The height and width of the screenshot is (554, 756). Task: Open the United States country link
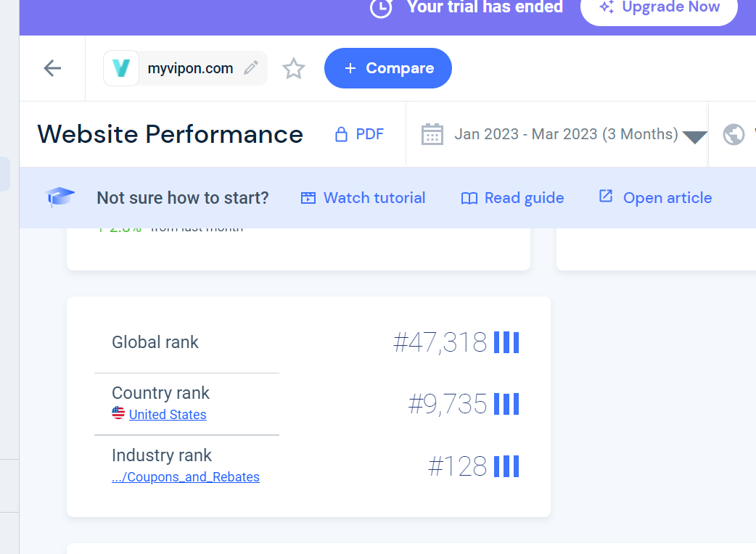tap(168, 414)
